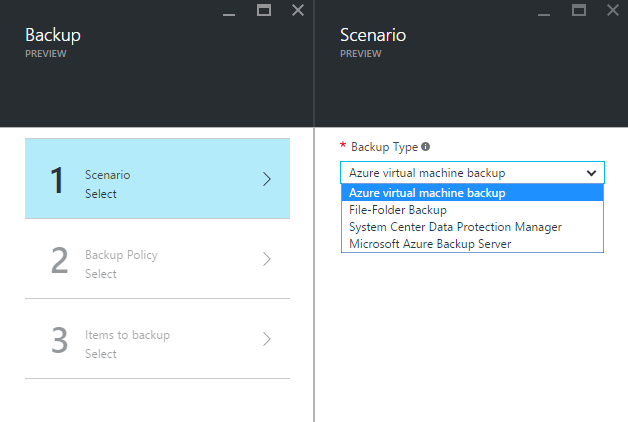Select Microsoft Azure Backup Server option

pyautogui.click(x=472, y=244)
